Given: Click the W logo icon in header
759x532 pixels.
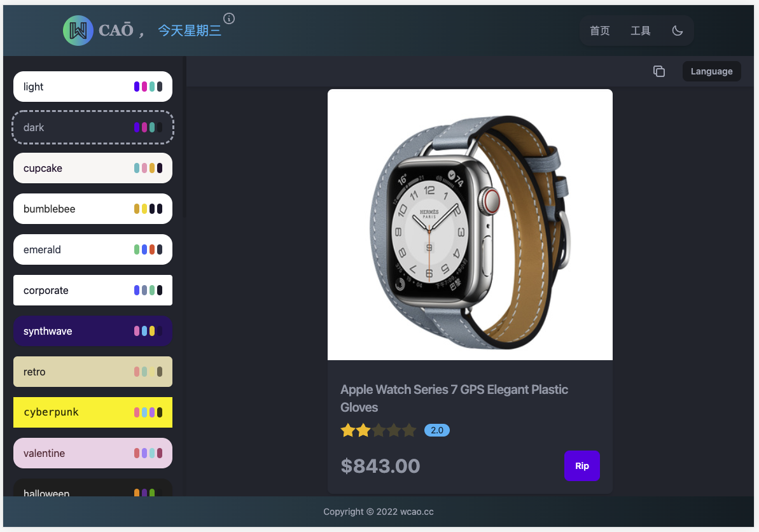Looking at the screenshot, I should (x=78, y=31).
